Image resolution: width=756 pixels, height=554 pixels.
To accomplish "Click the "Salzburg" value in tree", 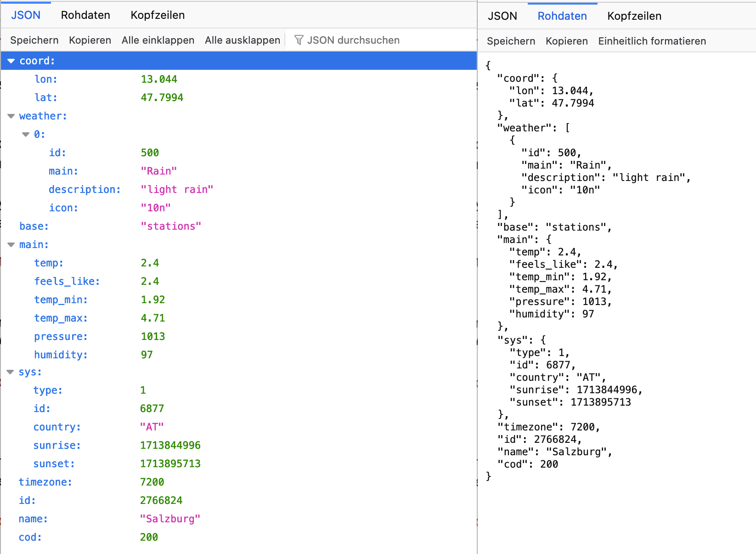I will click(170, 519).
